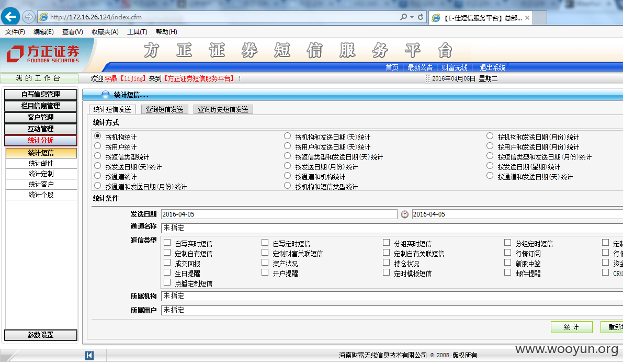
Task: Click the 方正证券 Founder Securities logo
Action: (43, 54)
